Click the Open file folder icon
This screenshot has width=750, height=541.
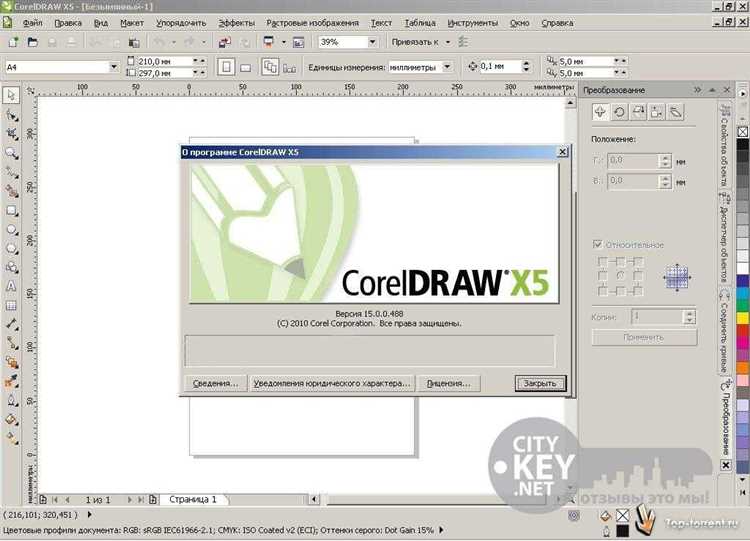point(32,42)
